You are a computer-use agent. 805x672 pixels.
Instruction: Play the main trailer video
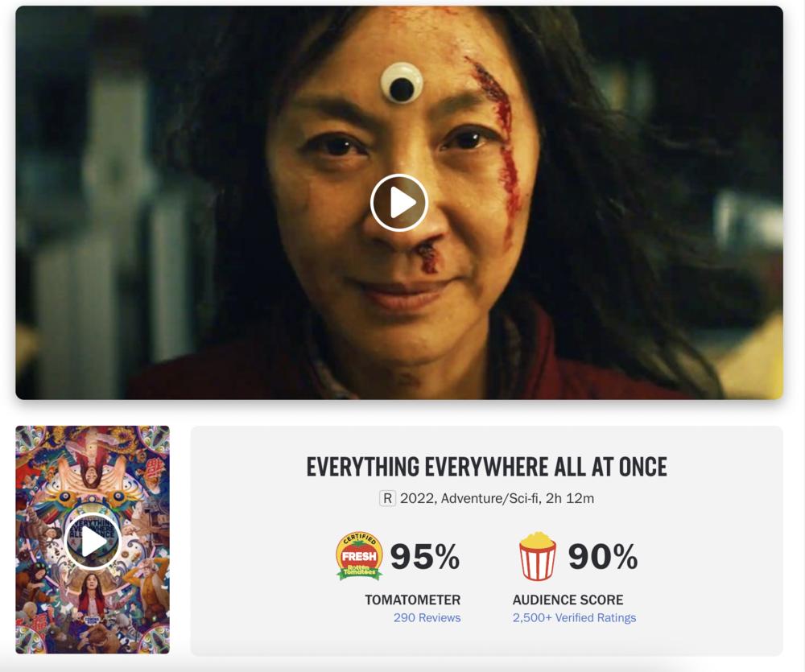pos(399,203)
